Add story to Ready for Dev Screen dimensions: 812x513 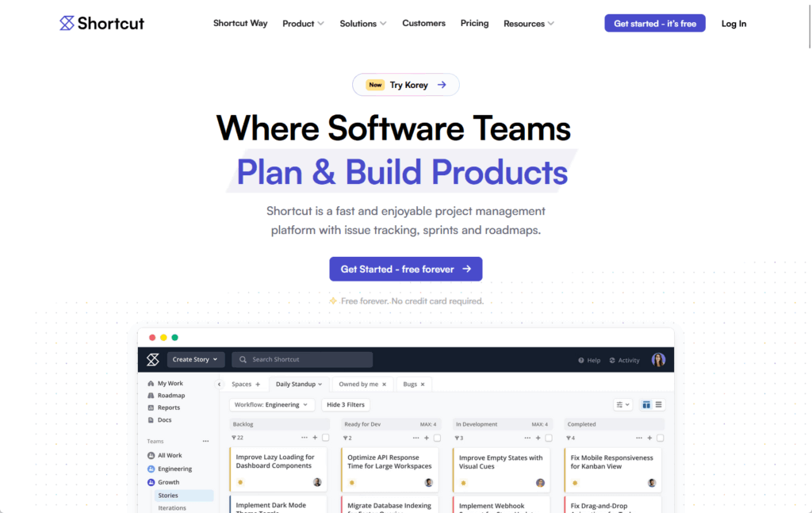(x=427, y=438)
